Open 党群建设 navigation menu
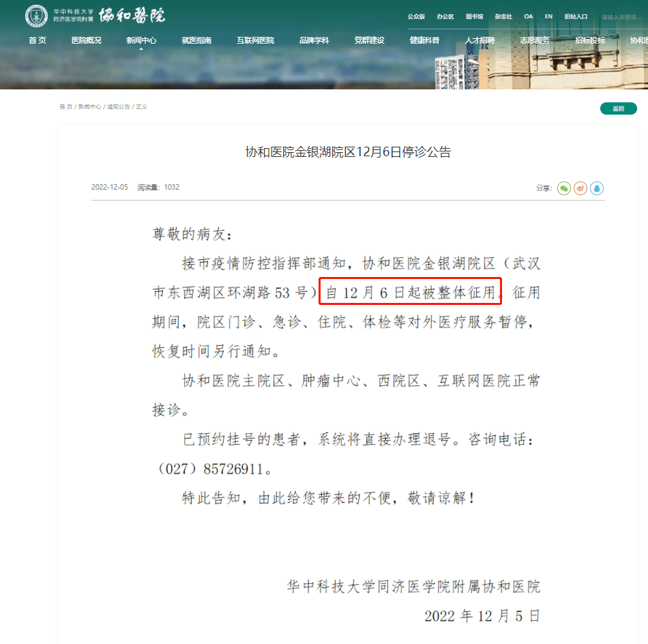The image size is (648, 644). pyautogui.click(x=369, y=40)
